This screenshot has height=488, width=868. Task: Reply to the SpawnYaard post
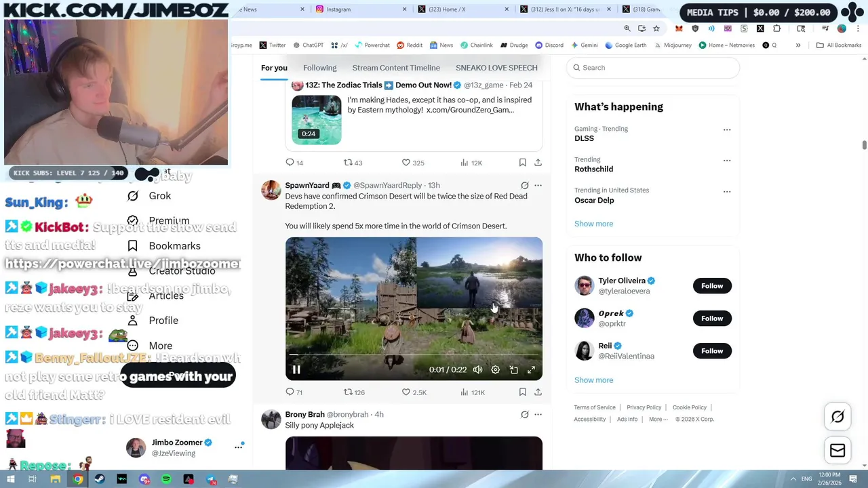[294, 392]
